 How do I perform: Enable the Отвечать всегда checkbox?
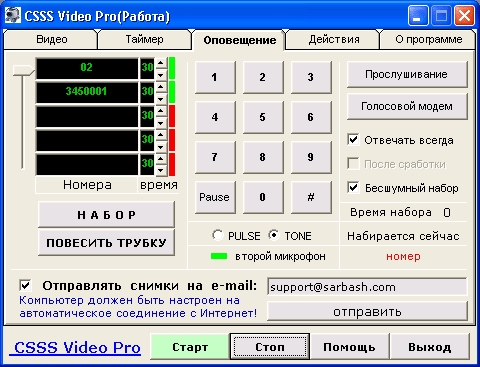pos(353,140)
